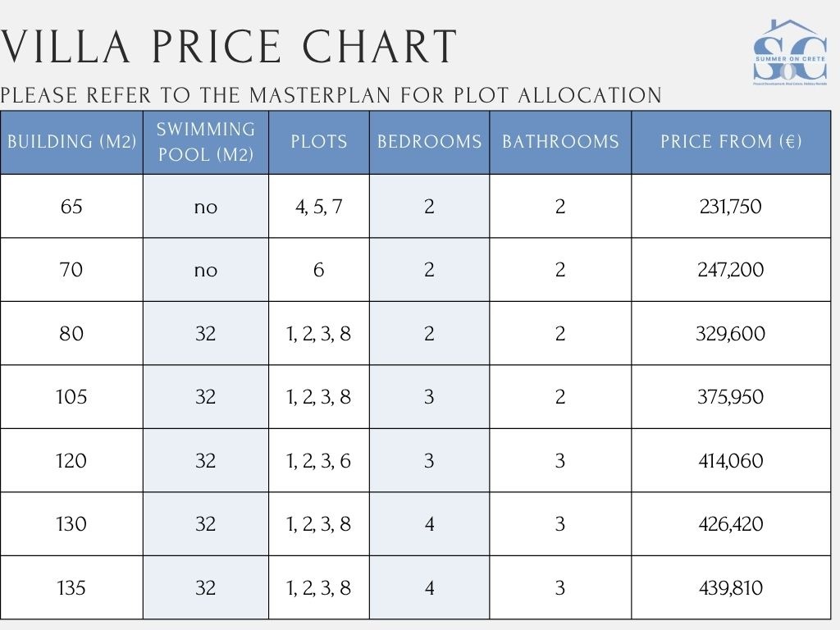The height and width of the screenshot is (630, 840).
Task: Select the building size 65 cell
Action: (x=71, y=207)
